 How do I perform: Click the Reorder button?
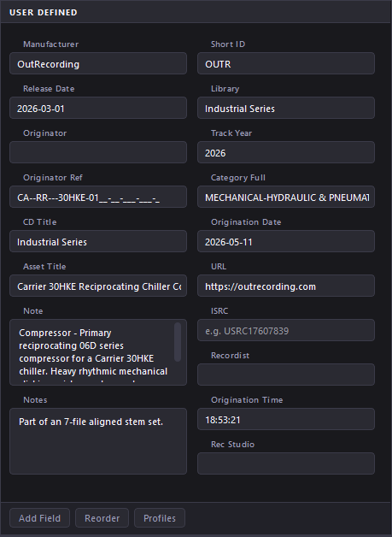pos(102,518)
